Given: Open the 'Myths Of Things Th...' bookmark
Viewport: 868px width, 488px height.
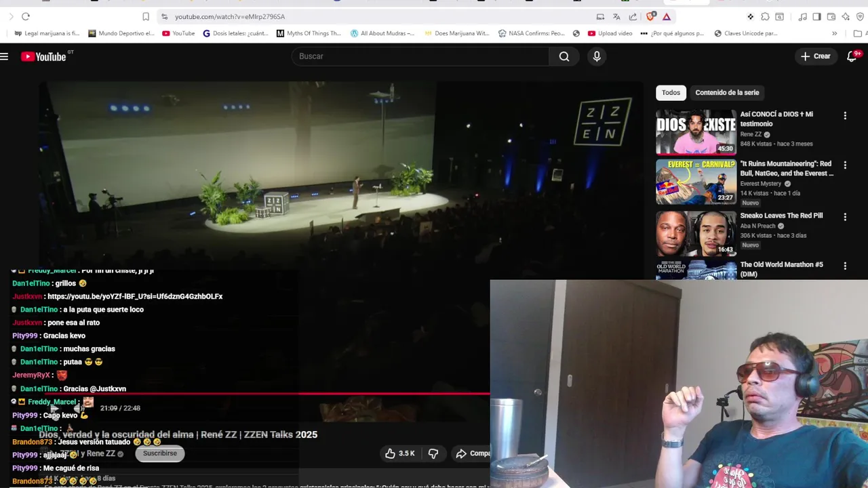Looking at the screenshot, I should [x=309, y=33].
